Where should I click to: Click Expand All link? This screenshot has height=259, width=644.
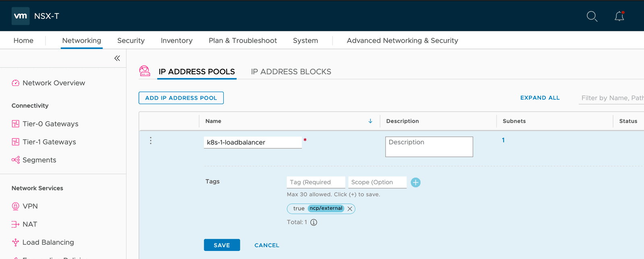click(540, 98)
